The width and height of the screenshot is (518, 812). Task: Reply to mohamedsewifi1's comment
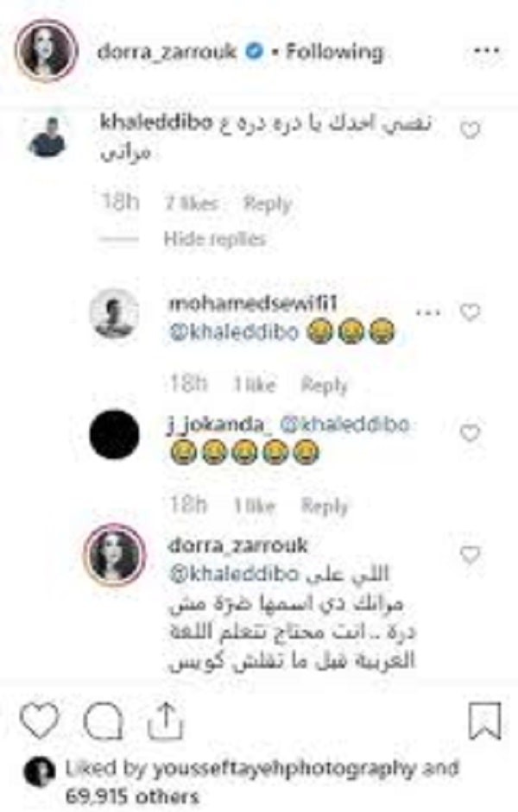[x=325, y=385]
